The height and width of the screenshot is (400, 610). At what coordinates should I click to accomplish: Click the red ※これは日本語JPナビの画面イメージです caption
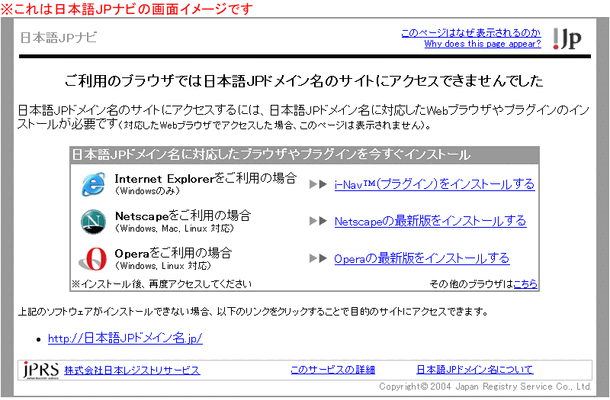pyautogui.click(x=127, y=9)
